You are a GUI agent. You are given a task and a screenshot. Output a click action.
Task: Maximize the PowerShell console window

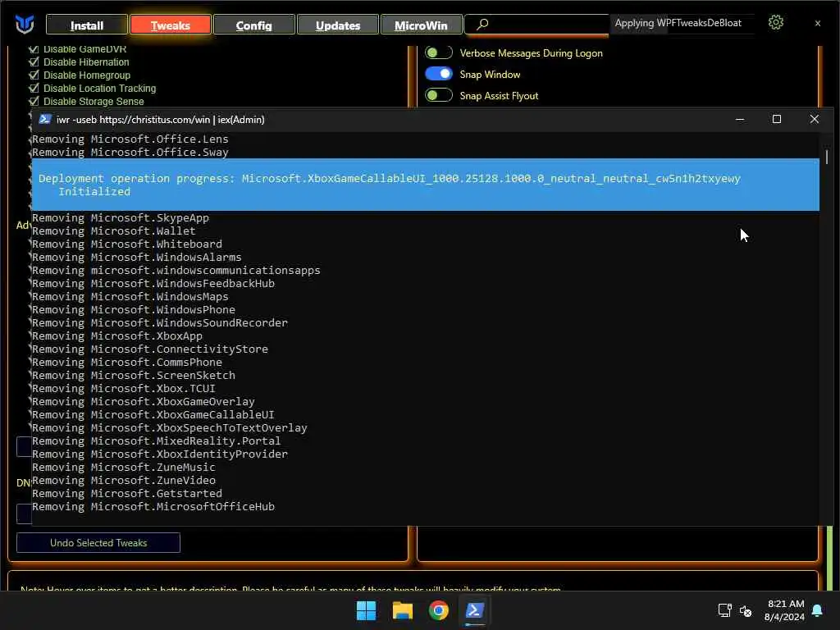[777, 120]
